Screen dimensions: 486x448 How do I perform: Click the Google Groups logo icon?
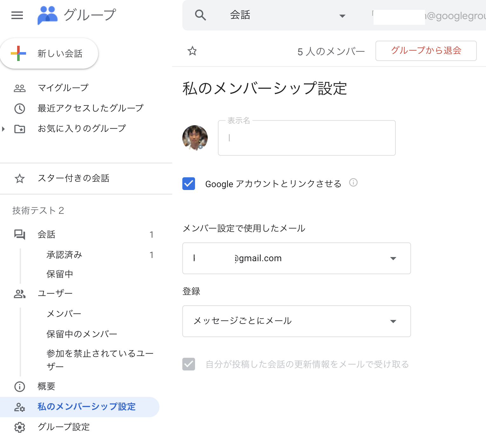(x=47, y=14)
